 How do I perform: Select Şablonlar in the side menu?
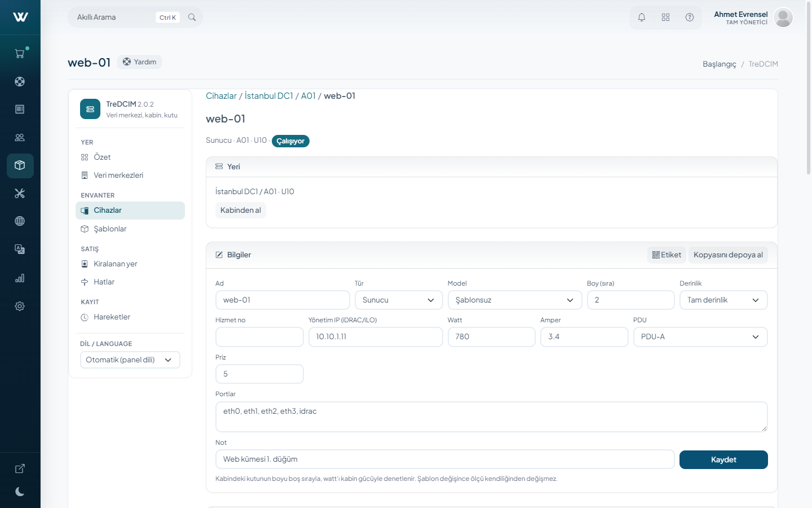[130, 229]
